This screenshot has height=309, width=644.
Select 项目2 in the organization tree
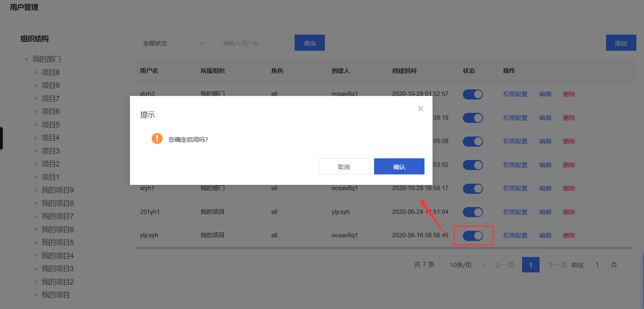50,164
